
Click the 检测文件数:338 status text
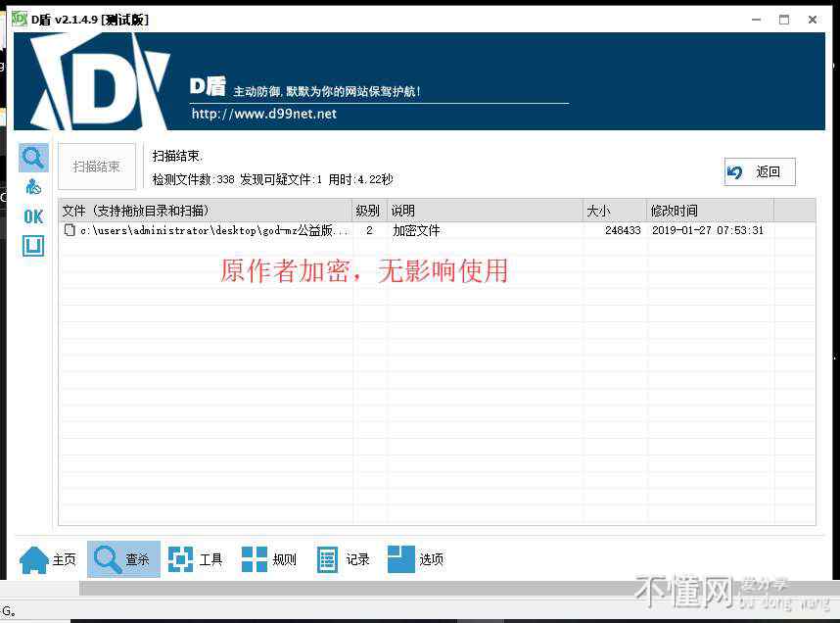coord(194,179)
